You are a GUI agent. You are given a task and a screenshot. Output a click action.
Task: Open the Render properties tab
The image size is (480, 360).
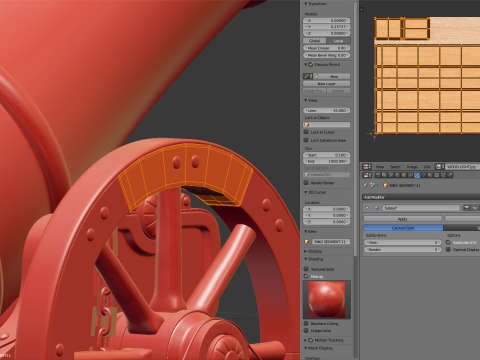pyautogui.click(x=378, y=175)
